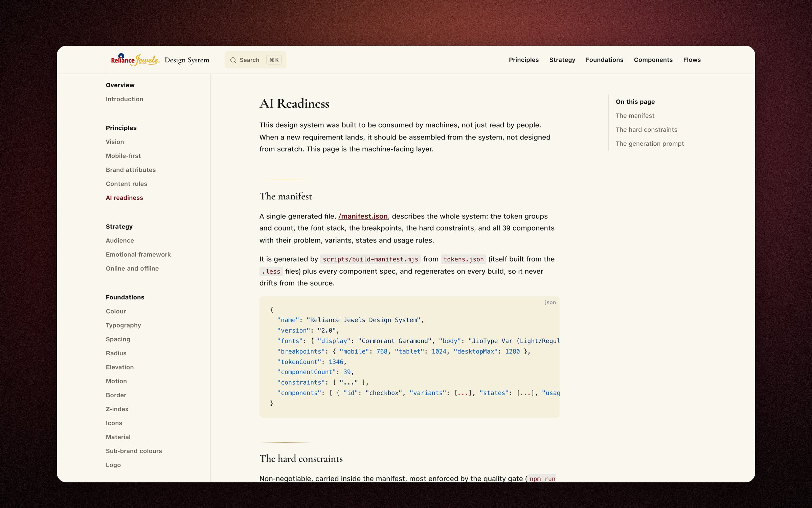This screenshot has height=508, width=812.
Task: Open the Typography foundations page
Action: (123, 325)
